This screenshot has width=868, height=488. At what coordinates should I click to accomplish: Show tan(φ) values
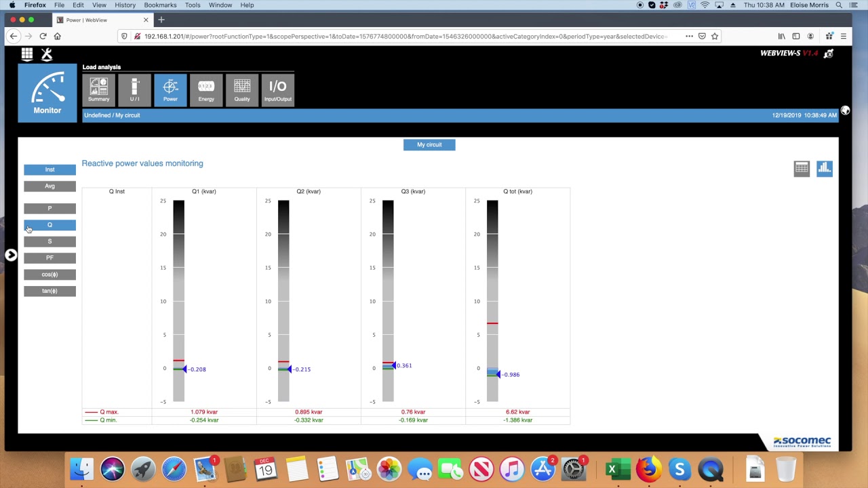click(50, 291)
